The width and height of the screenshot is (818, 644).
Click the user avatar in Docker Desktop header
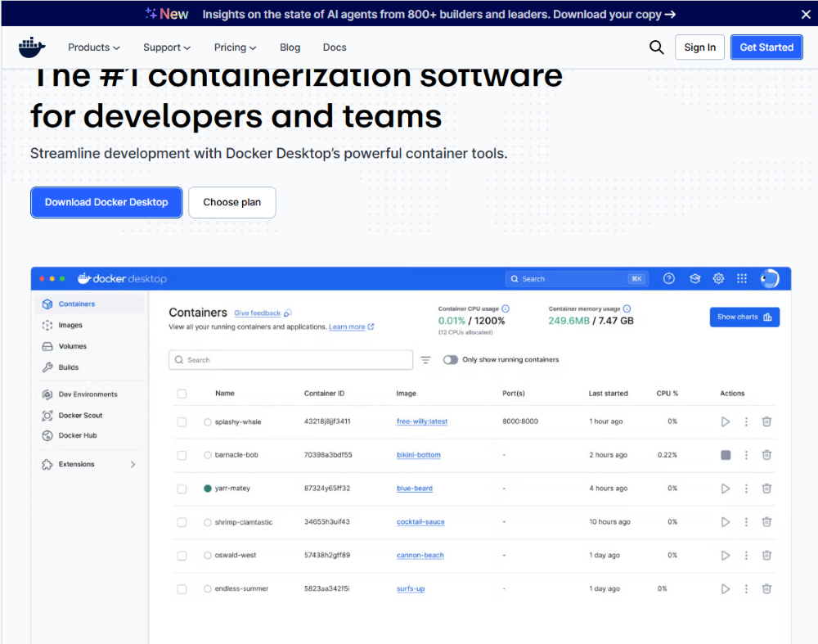pyautogui.click(x=770, y=279)
